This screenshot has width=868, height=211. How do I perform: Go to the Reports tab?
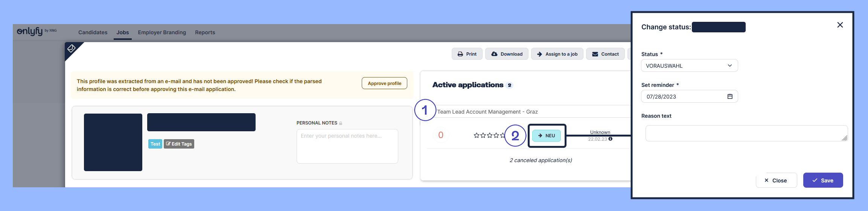tap(205, 32)
